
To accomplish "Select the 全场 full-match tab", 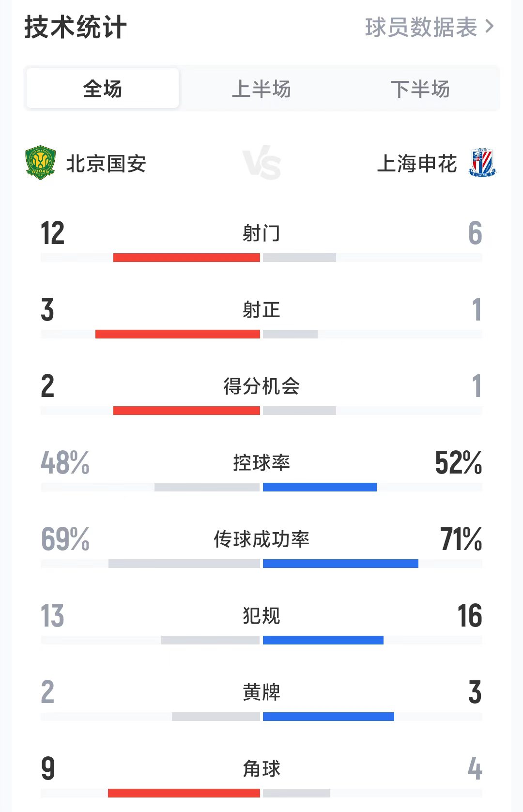I will coord(103,89).
